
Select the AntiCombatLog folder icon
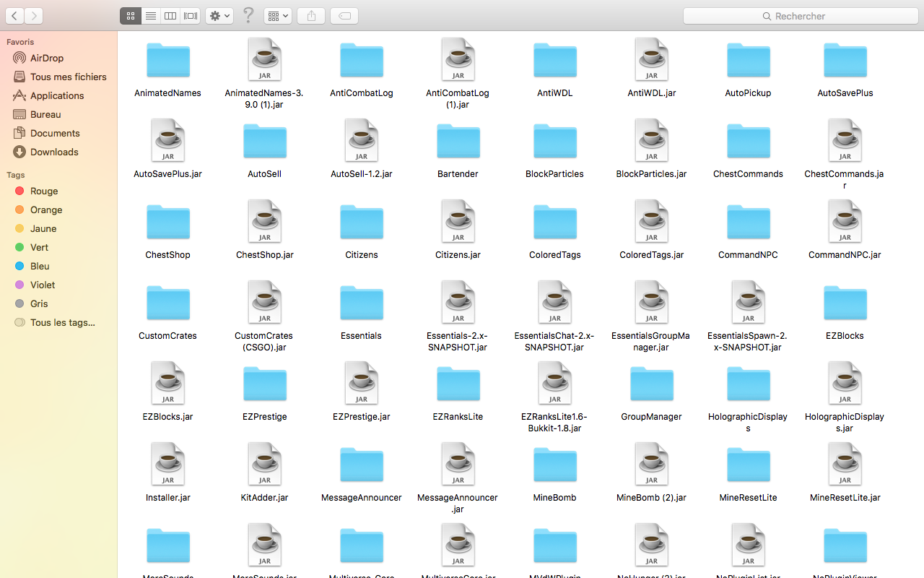coord(362,60)
